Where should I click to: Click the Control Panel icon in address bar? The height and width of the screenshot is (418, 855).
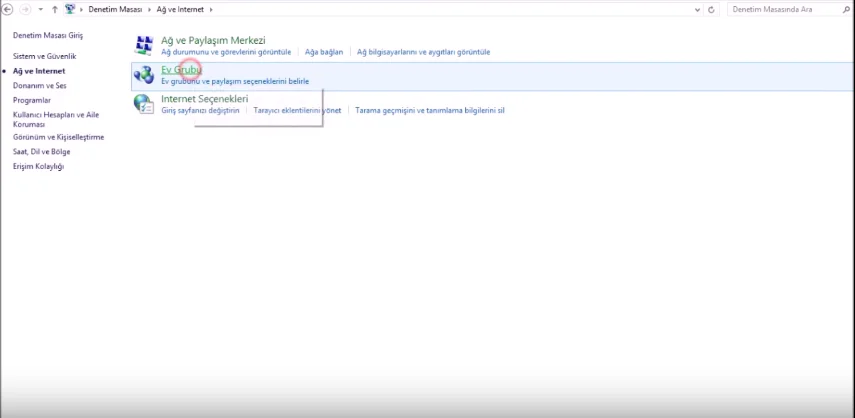point(70,9)
